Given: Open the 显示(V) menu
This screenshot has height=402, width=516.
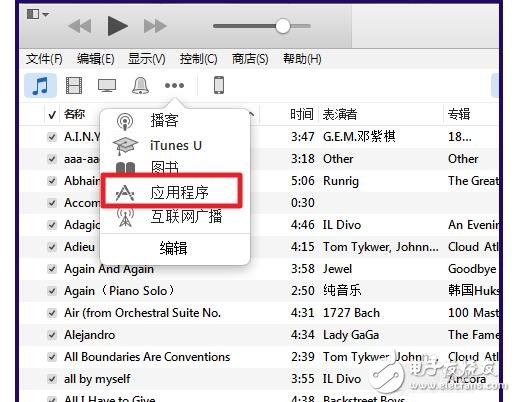Looking at the screenshot, I should tap(147, 59).
